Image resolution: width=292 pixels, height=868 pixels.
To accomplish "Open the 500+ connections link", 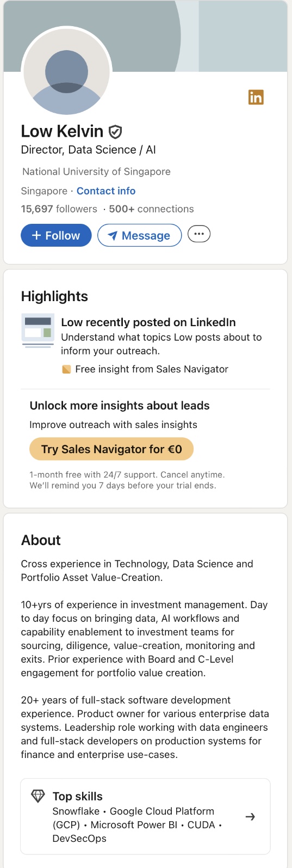I will tap(151, 209).
